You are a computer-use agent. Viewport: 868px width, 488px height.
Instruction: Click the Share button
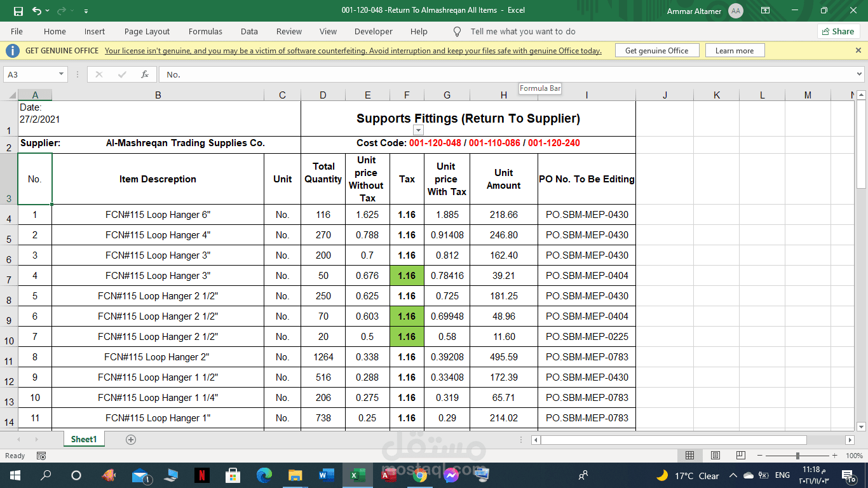click(x=838, y=31)
